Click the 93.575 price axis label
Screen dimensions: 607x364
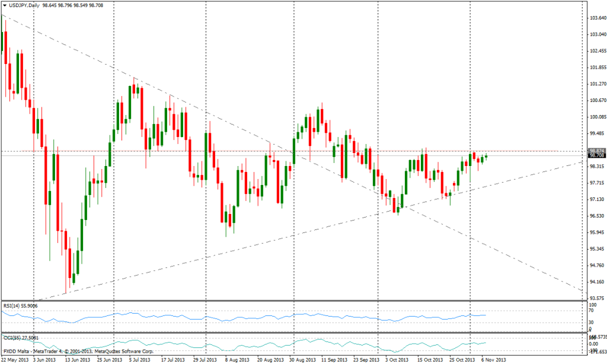tap(597, 298)
